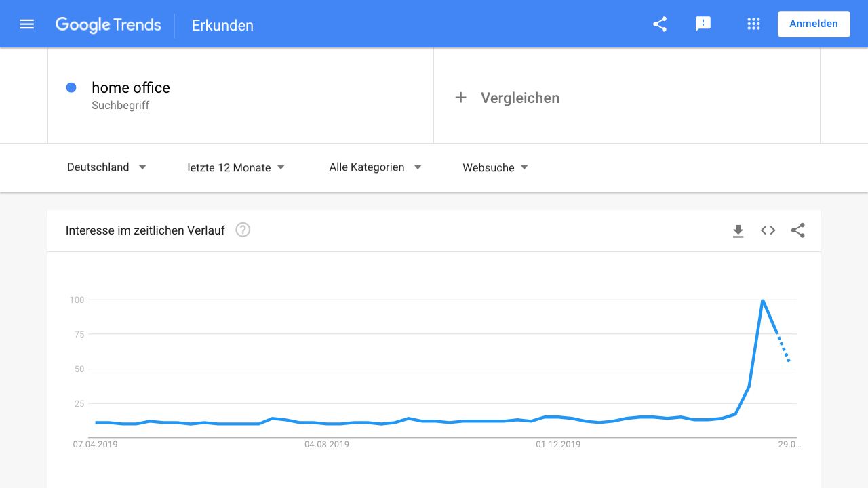Open the letzte 12 Monate dropdown
Image resolution: width=868 pixels, height=488 pixels.
236,167
